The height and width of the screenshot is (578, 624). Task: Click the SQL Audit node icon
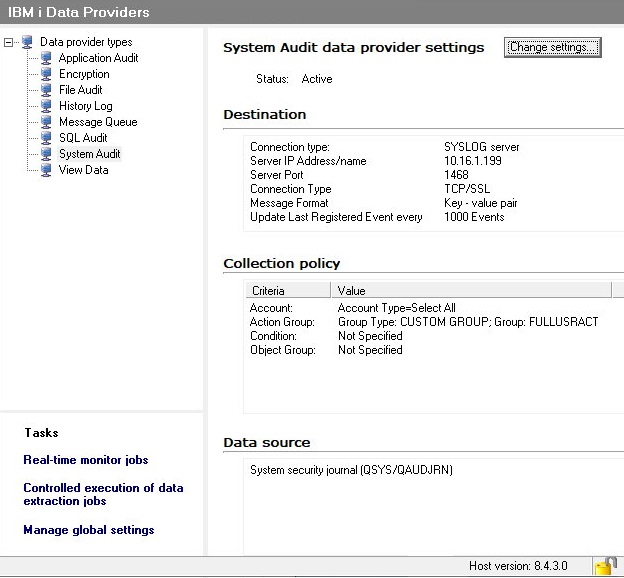pyautogui.click(x=46, y=138)
